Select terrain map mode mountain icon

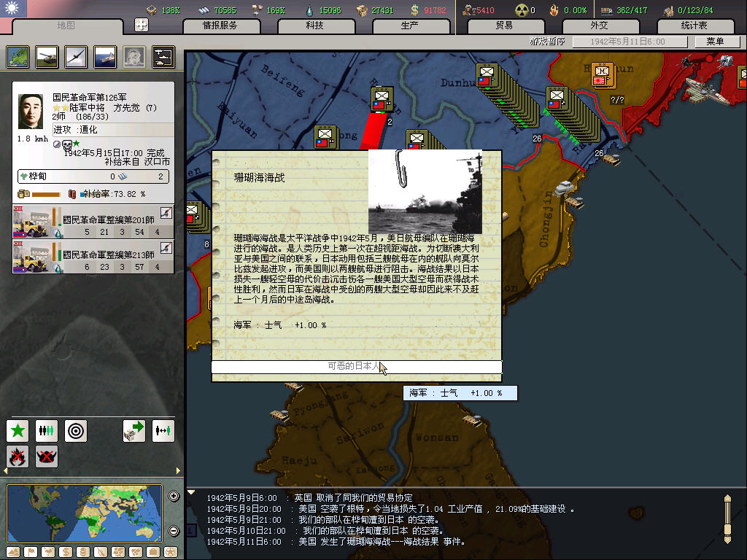13,552
